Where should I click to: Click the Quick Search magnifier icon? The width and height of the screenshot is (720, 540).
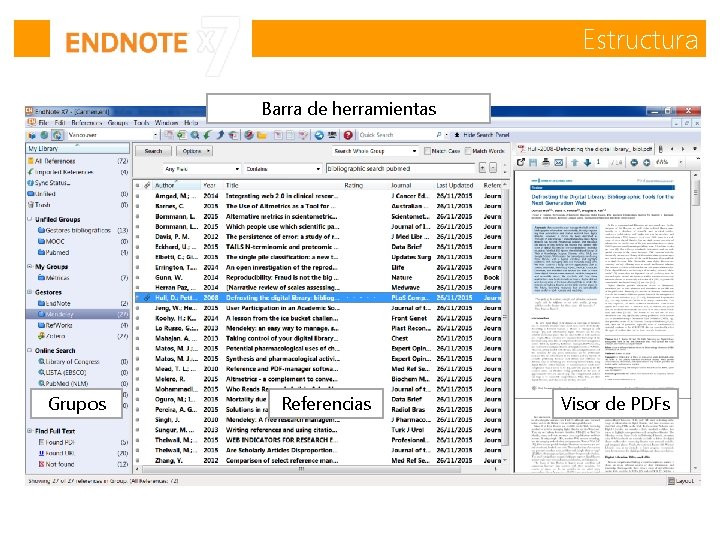pos(439,135)
